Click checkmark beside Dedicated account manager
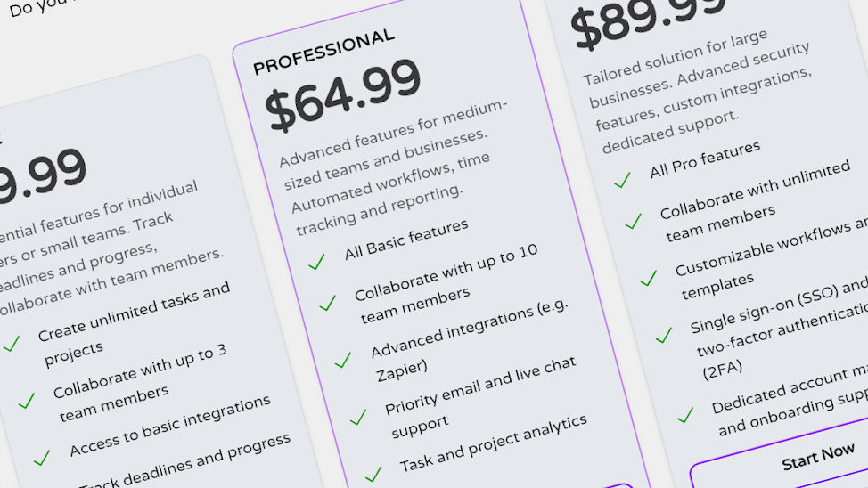This screenshot has height=488, width=868. (x=684, y=415)
